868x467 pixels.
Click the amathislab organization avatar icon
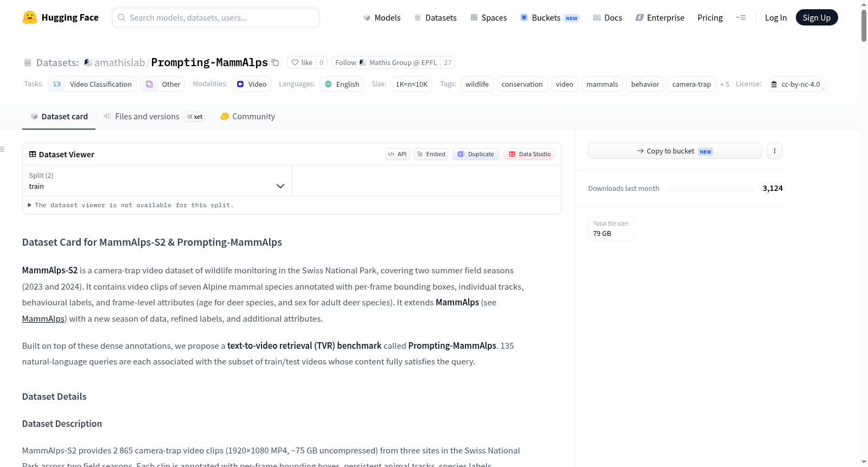tap(88, 62)
